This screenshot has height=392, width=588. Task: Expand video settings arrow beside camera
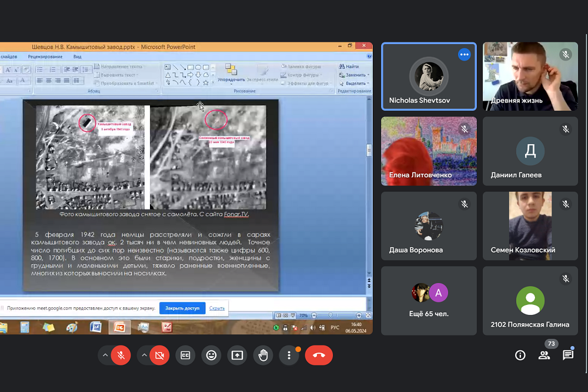coord(144,355)
